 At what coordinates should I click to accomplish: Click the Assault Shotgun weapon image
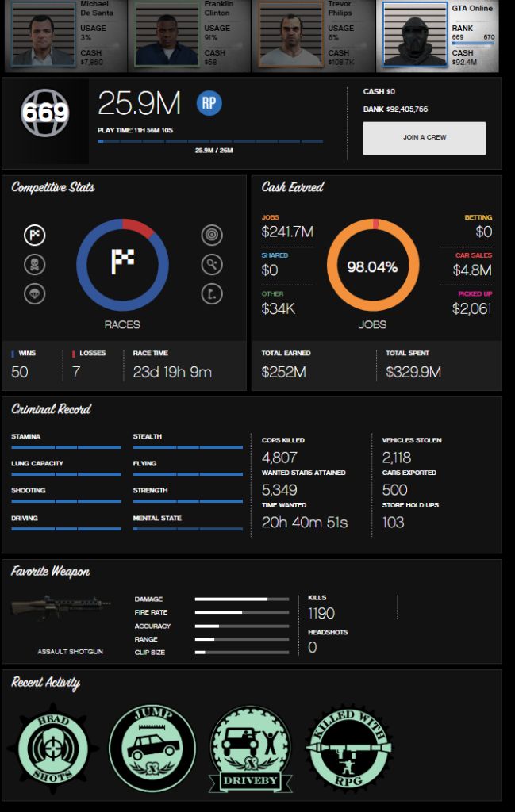[61, 607]
